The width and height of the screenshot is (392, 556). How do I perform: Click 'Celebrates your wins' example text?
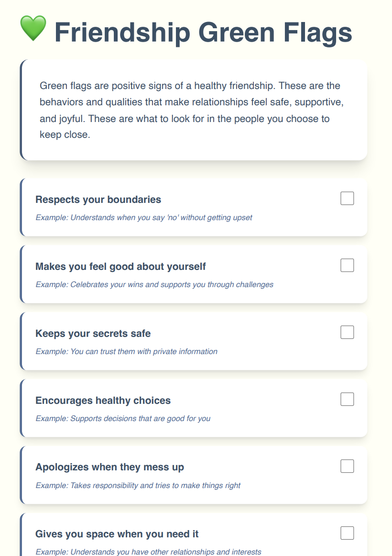[154, 285]
